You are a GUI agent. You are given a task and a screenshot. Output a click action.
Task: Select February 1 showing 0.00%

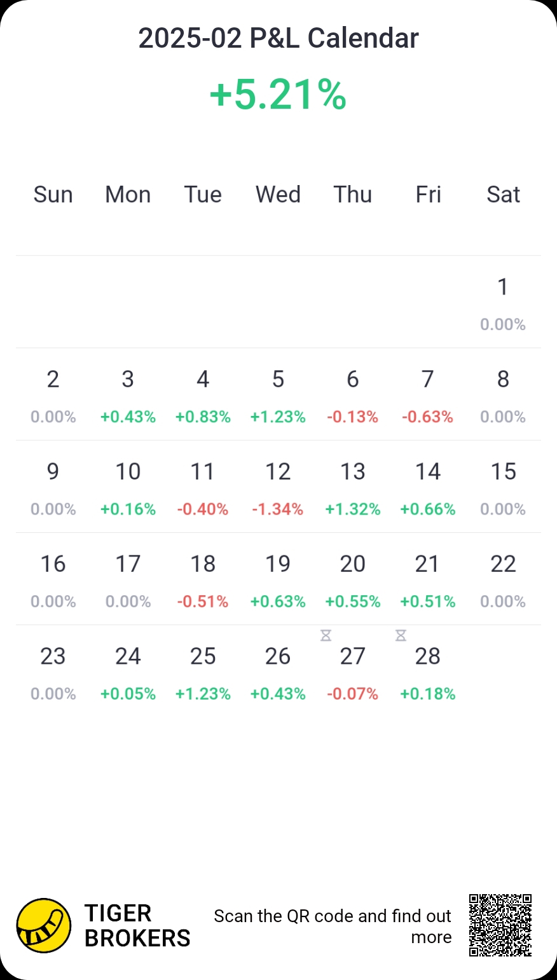(x=503, y=303)
